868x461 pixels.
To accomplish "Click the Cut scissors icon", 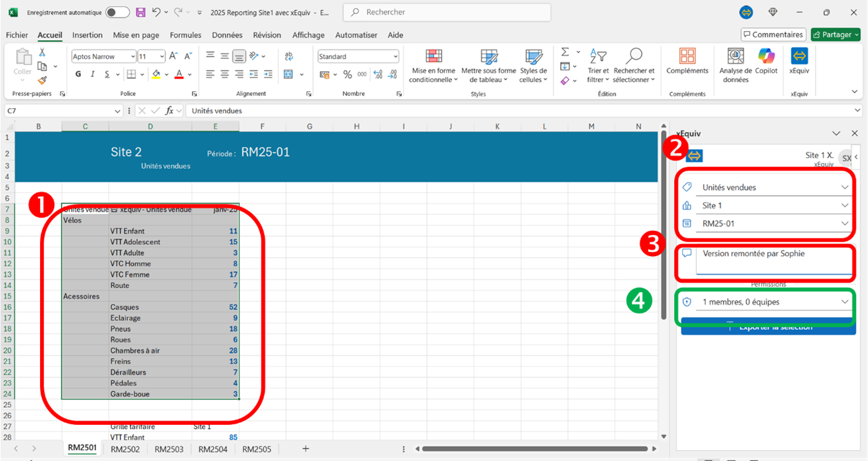I will click(42, 52).
